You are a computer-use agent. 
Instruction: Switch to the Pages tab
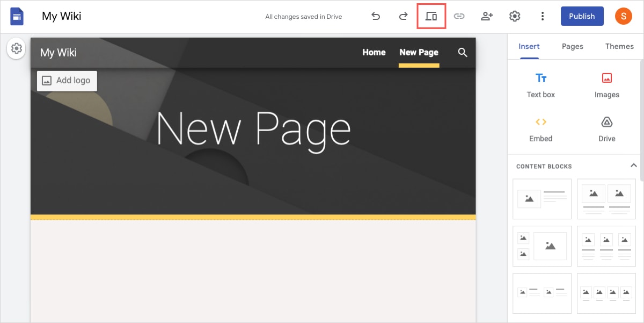[x=572, y=46]
